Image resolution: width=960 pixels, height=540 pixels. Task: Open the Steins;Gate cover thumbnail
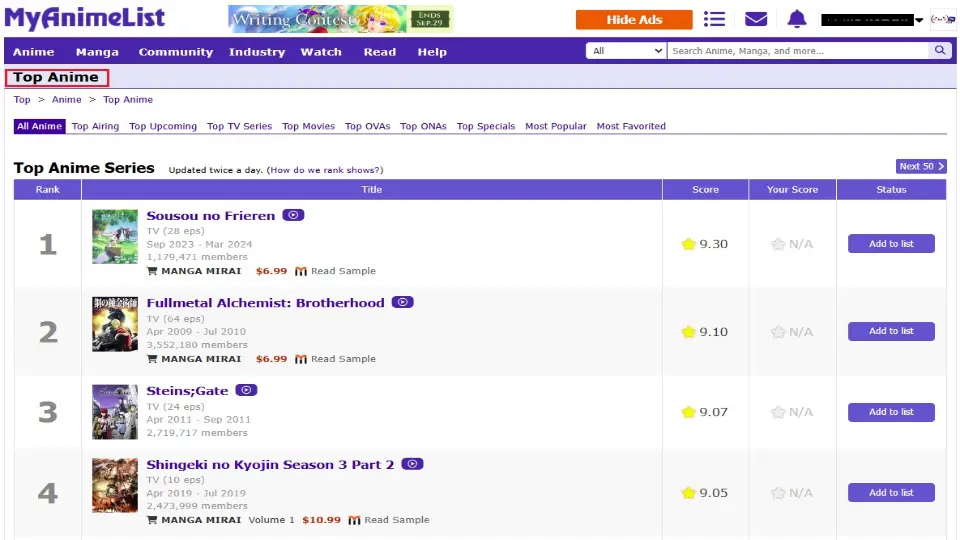pos(115,412)
